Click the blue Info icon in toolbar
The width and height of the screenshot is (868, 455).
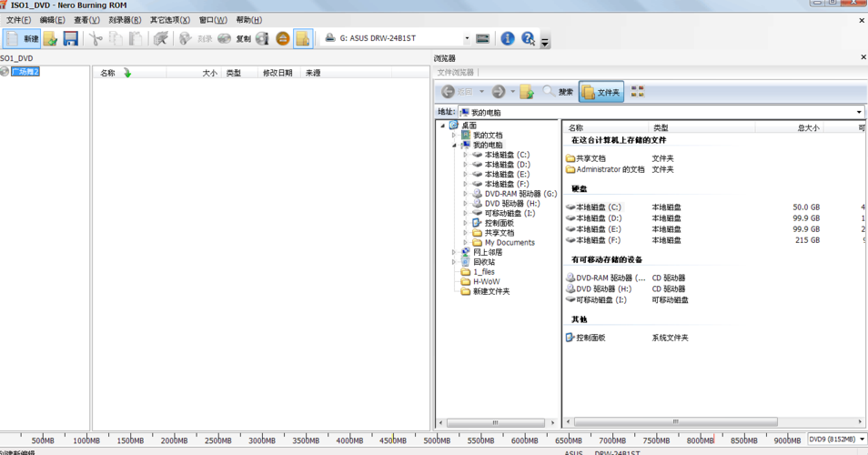click(507, 38)
